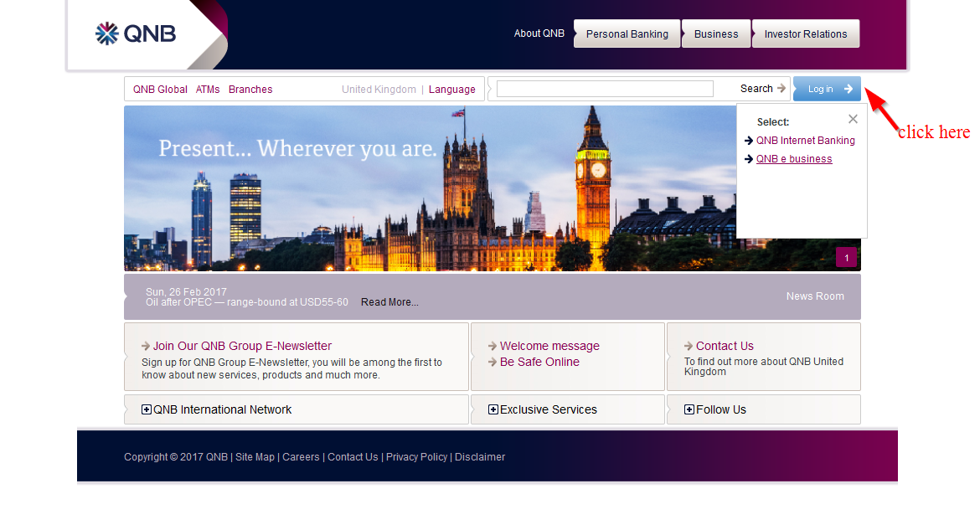980x530 pixels.
Task: Click arrow icon beside QNB e business
Action: point(749,159)
